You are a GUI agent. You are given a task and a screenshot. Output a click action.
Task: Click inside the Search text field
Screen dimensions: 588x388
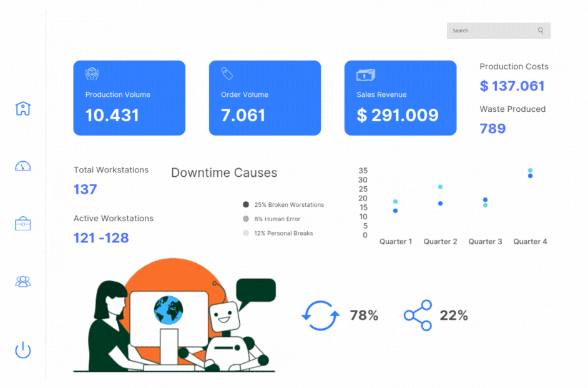(490, 31)
